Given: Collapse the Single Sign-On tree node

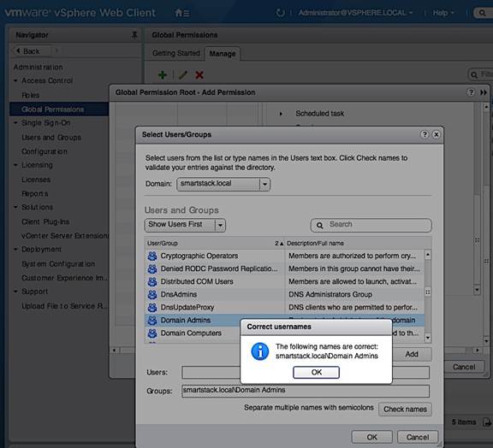Looking at the screenshot, I should pos(15,123).
